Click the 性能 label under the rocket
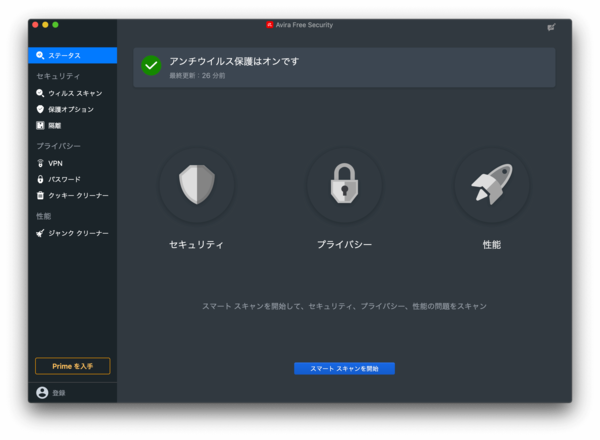Screen dimensions: 600x440 [x=491, y=244]
